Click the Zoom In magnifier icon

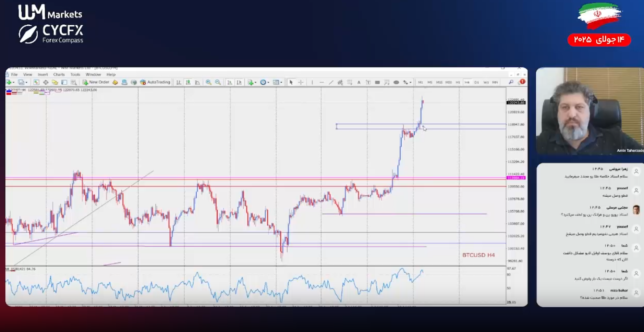208,82
